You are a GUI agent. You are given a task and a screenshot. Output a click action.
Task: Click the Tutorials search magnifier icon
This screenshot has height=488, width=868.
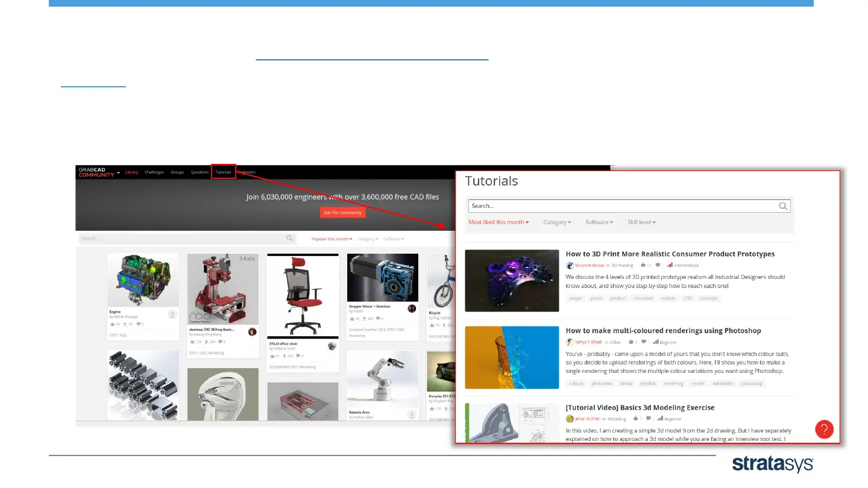(x=782, y=206)
